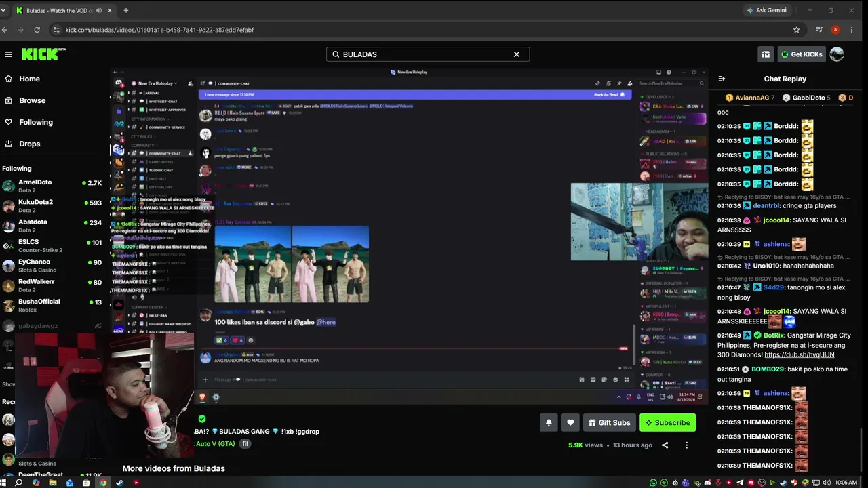Open Abatdota's channel from Following list

click(x=53, y=226)
